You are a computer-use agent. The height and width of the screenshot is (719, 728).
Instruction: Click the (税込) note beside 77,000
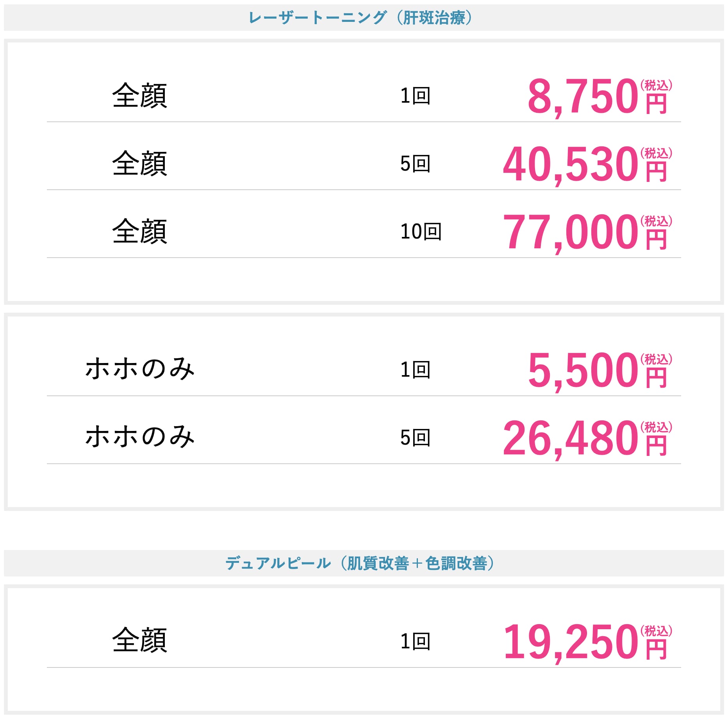pyautogui.click(x=657, y=221)
